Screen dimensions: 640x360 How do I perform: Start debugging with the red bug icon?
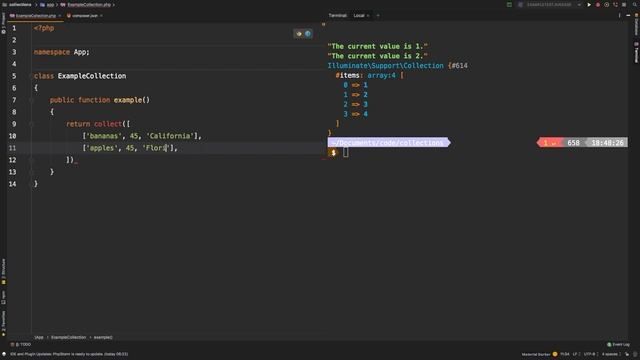[x=598, y=4]
